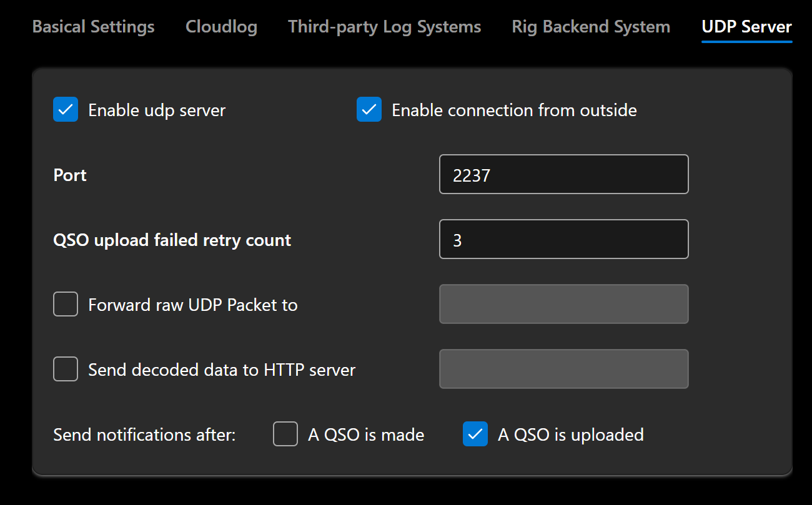Switch to the Basical Settings tab
Screen dimensions: 812x505
point(93,27)
